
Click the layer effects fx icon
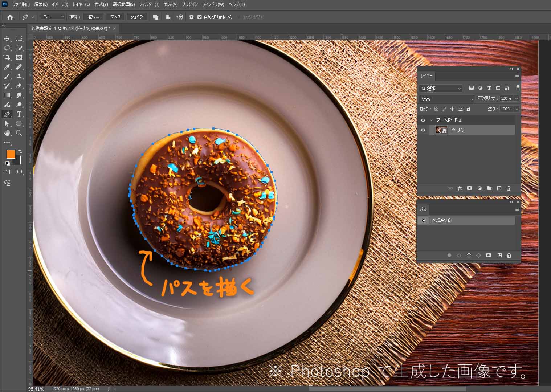pos(460,188)
